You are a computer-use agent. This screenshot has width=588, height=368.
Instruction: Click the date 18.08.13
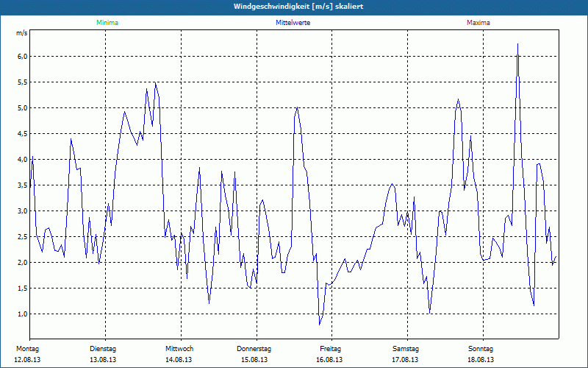[x=481, y=360]
